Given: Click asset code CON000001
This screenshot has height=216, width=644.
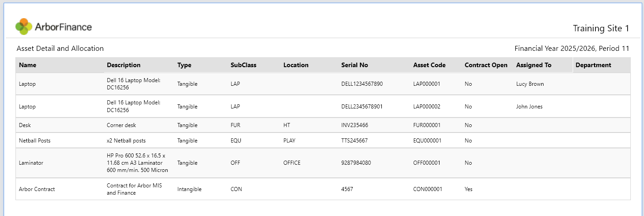Looking at the screenshot, I should [x=428, y=189].
